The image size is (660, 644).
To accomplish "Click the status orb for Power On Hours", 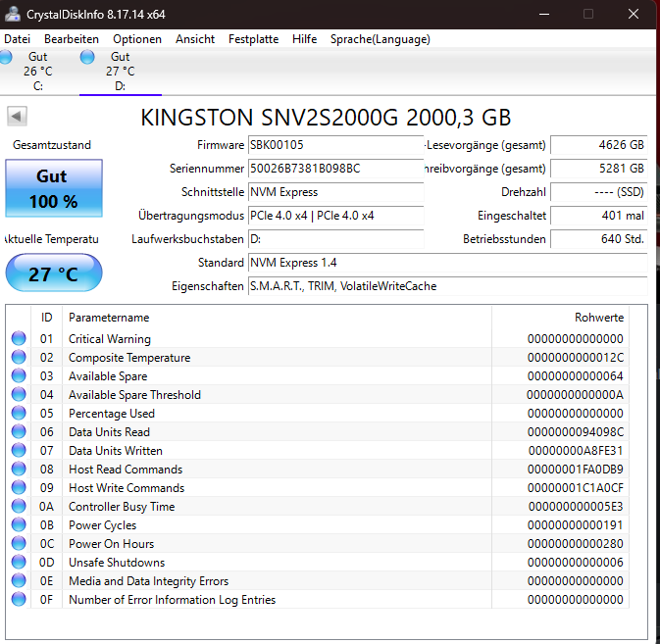I will pyautogui.click(x=19, y=543).
